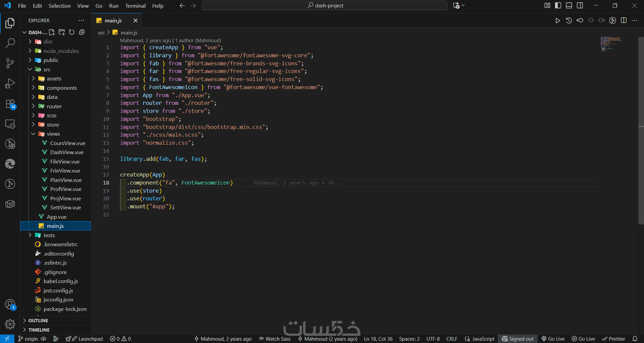Go forward with the right arrow
The height and width of the screenshot is (343, 644).
(193, 5)
